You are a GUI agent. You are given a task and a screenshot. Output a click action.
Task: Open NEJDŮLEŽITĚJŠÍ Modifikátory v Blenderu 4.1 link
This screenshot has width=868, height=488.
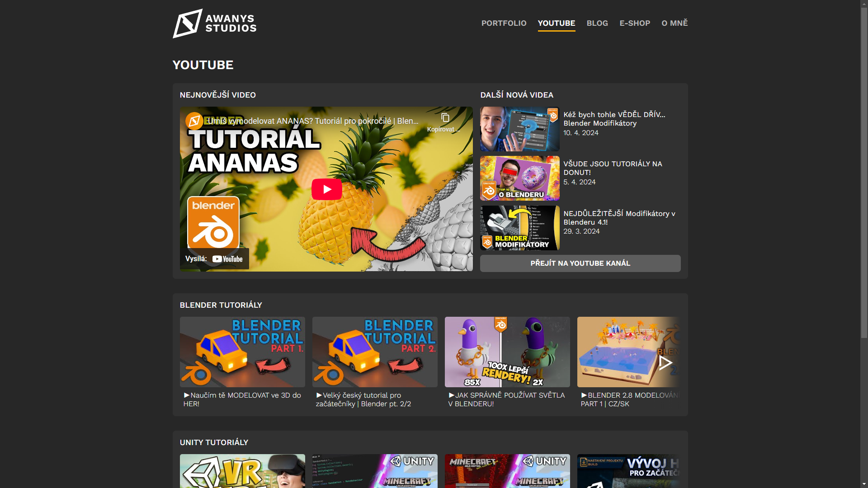pyautogui.click(x=619, y=218)
